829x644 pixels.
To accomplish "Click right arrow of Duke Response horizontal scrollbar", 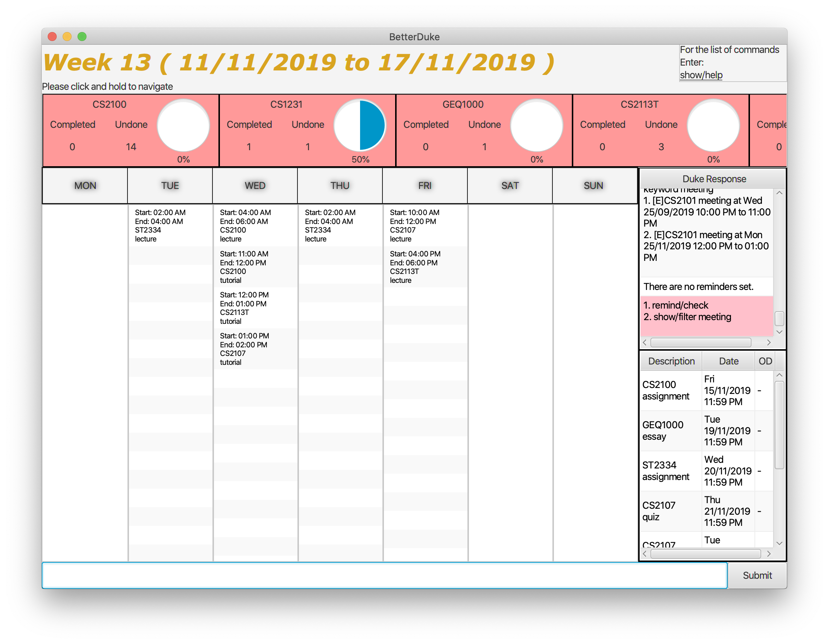I will click(x=769, y=342).
